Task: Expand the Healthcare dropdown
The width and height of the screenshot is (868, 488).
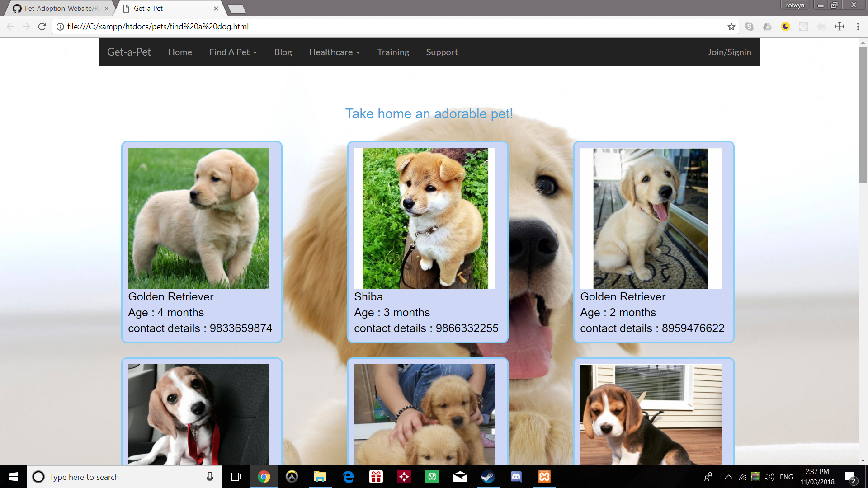Action: point(335,52)
